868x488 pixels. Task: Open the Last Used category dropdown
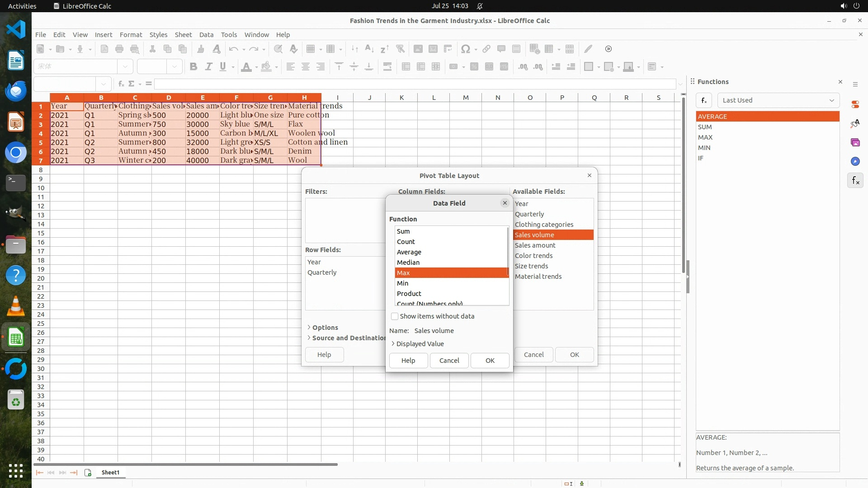pyautogui.click(x=778, y=100)
